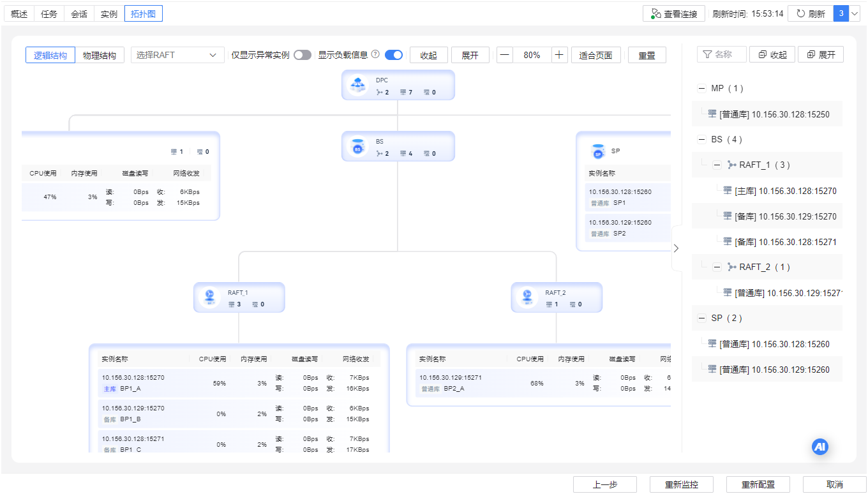The image size is (868, 494).
Task: Click topology toolbar 收起 button
Action: click(428, 55)
